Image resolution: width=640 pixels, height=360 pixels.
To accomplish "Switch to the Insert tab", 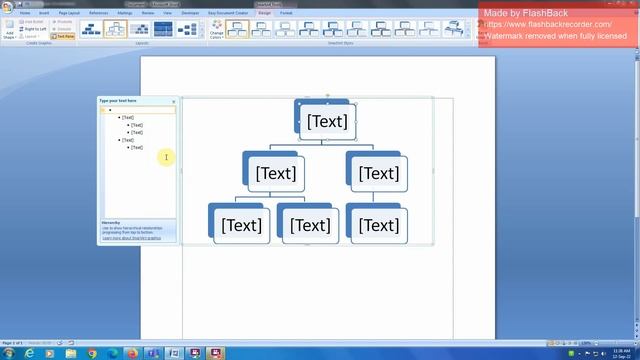I will pyautogui.click(x=44, y=13).
